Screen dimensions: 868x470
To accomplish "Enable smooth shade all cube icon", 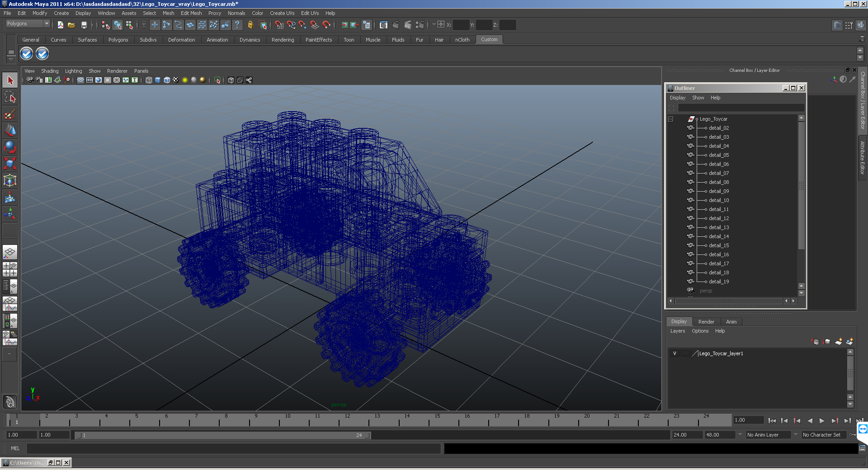I will 158,80.
